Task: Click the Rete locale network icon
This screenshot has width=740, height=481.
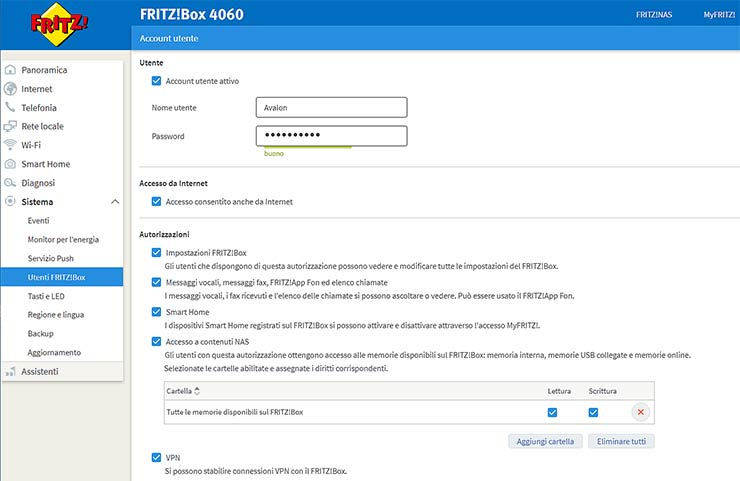Action: point(10,126)
